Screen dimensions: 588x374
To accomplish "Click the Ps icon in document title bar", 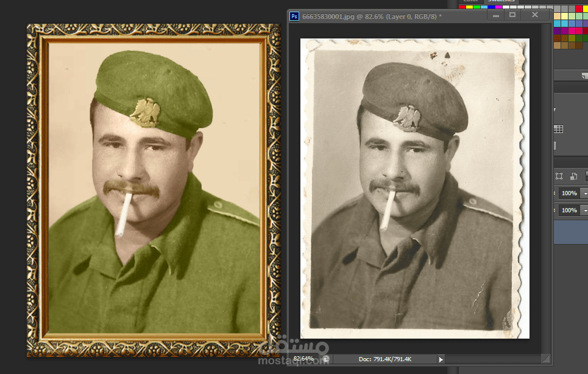I will [x=294, y=16].
